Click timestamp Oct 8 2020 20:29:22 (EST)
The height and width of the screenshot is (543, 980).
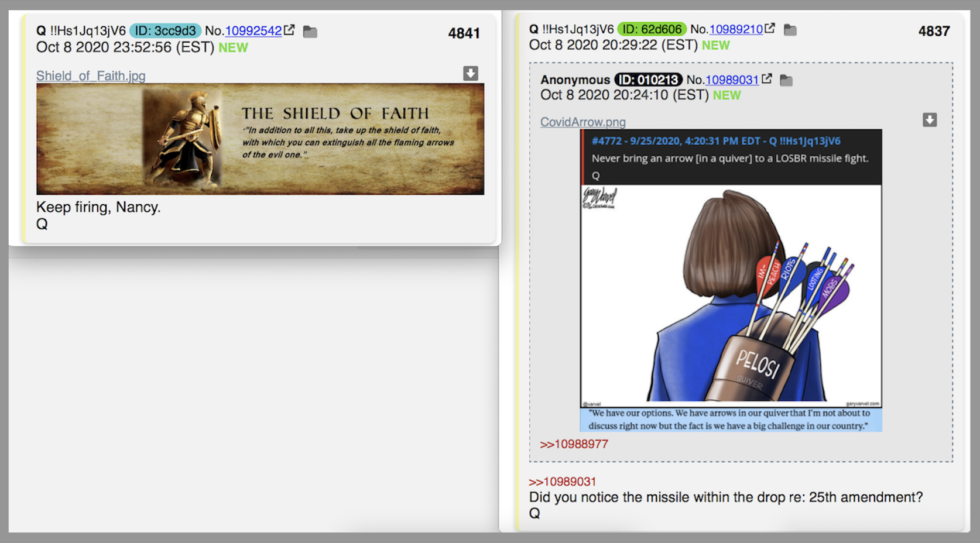coord(614,45)
